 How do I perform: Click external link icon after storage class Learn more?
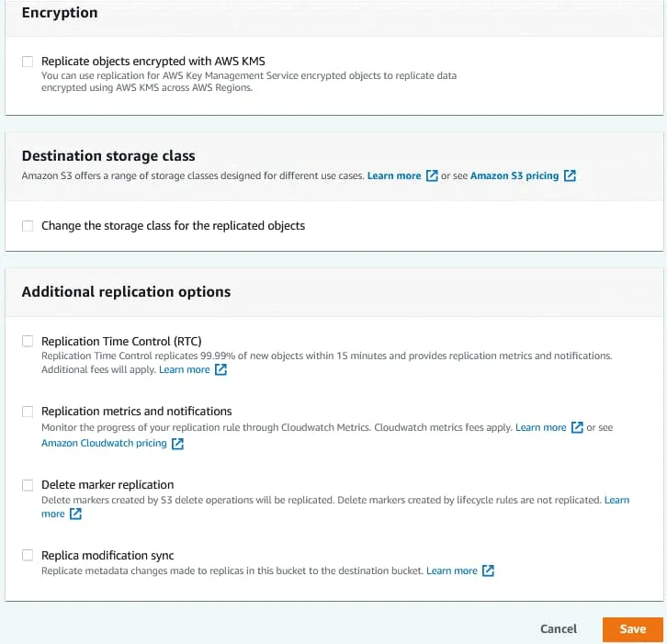click(432, 175)
